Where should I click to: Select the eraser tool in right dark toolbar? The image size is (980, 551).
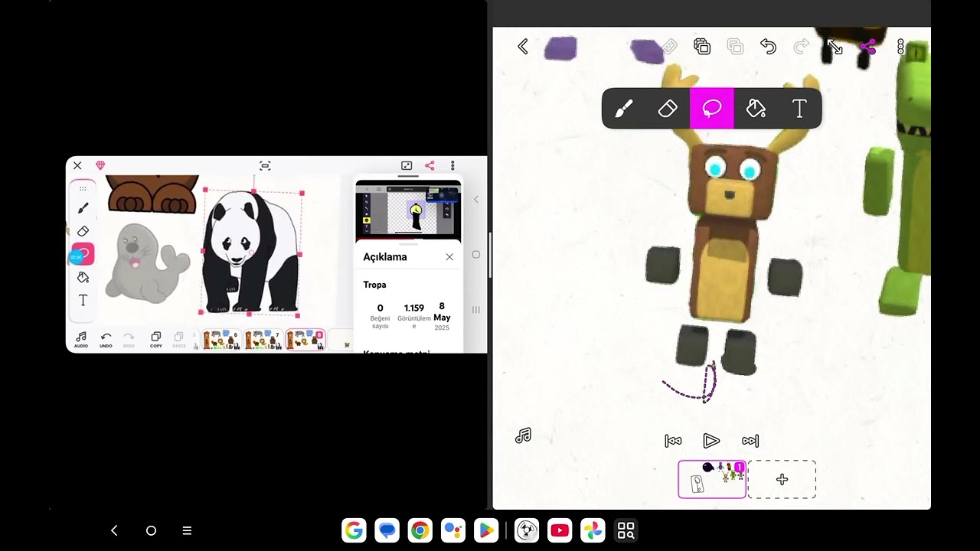click(668, 109)
